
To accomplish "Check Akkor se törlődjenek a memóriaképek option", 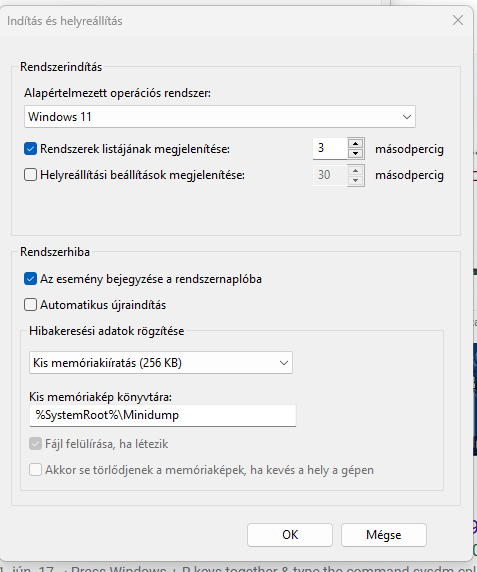I will click(35, 470).
